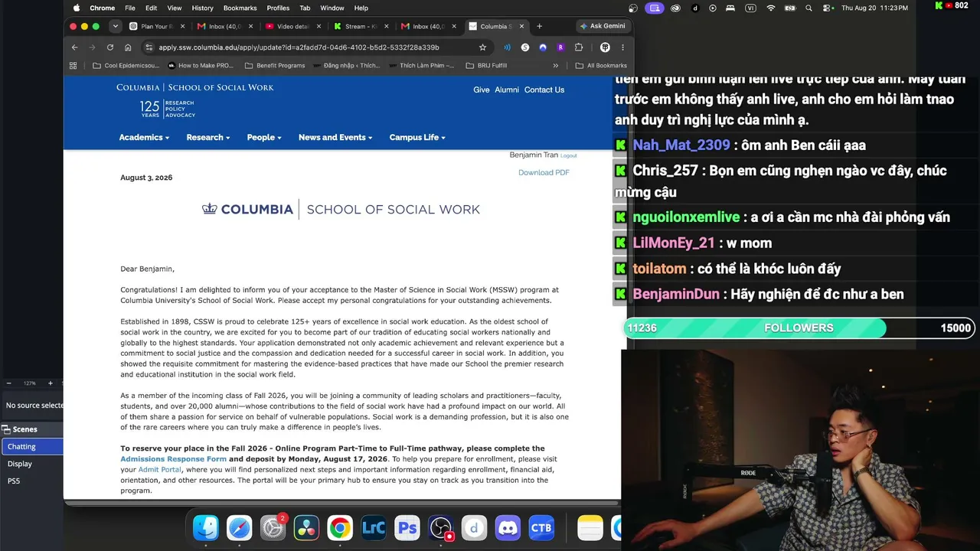Open the Admit Portal link
The image size is (980, 551).
[159, 470]
